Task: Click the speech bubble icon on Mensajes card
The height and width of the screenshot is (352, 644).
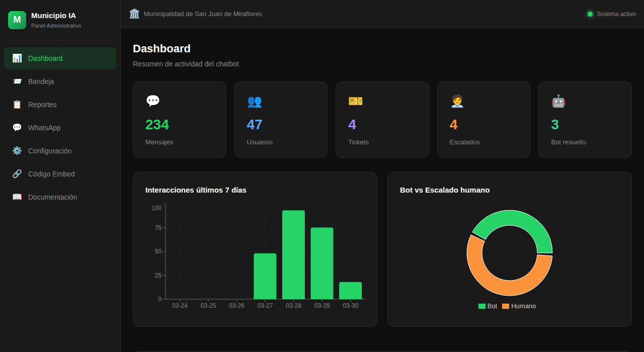Action: click(153, 101)
